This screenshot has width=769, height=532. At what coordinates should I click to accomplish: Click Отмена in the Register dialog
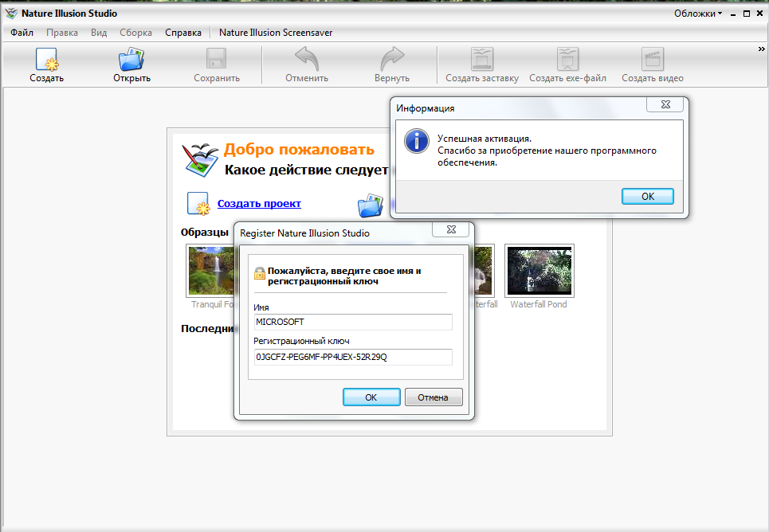[433, 397]
